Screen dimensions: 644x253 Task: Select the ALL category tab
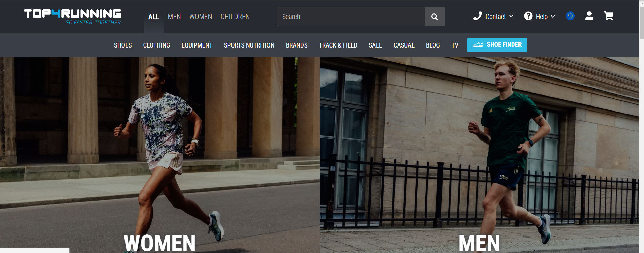point(153,17)
